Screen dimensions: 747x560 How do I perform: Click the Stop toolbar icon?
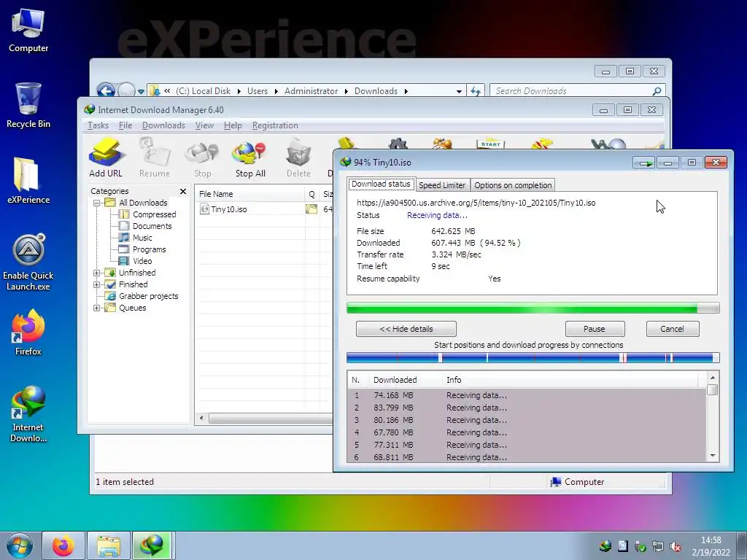coord(203,158)
